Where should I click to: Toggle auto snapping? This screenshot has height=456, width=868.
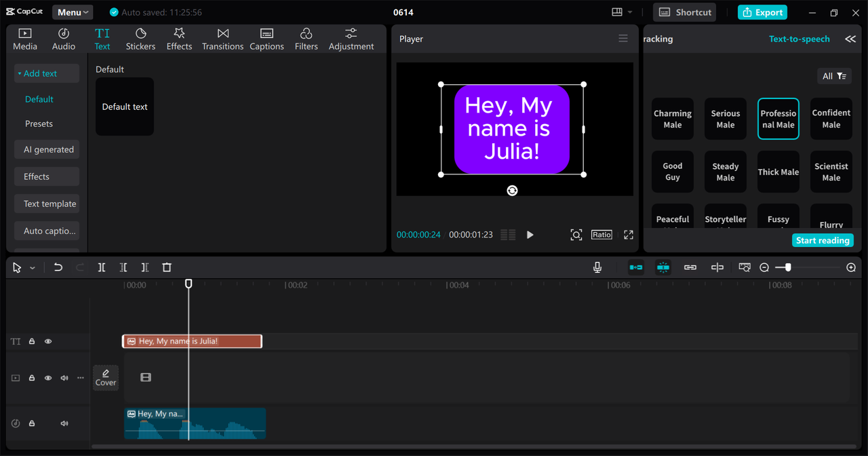coord(663,267)
